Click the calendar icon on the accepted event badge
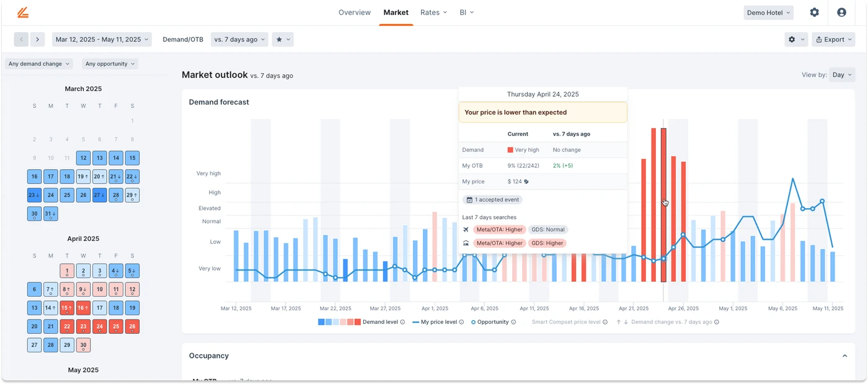 coord(470,199)
